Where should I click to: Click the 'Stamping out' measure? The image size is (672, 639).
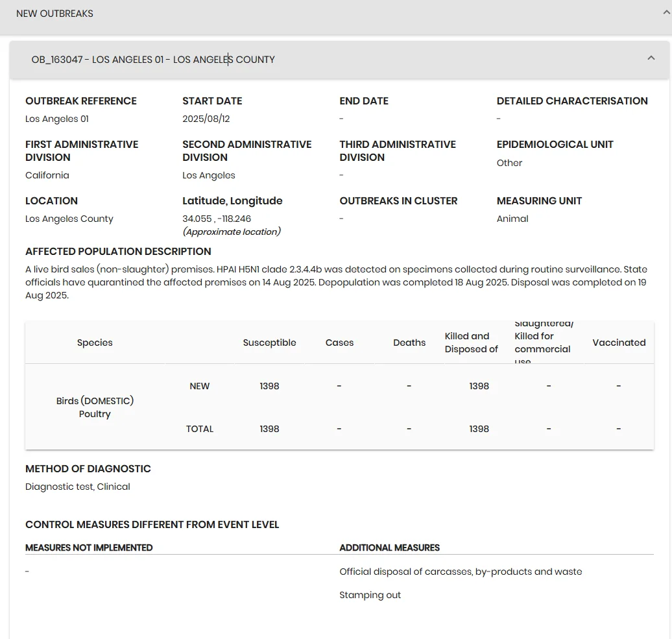370,596
